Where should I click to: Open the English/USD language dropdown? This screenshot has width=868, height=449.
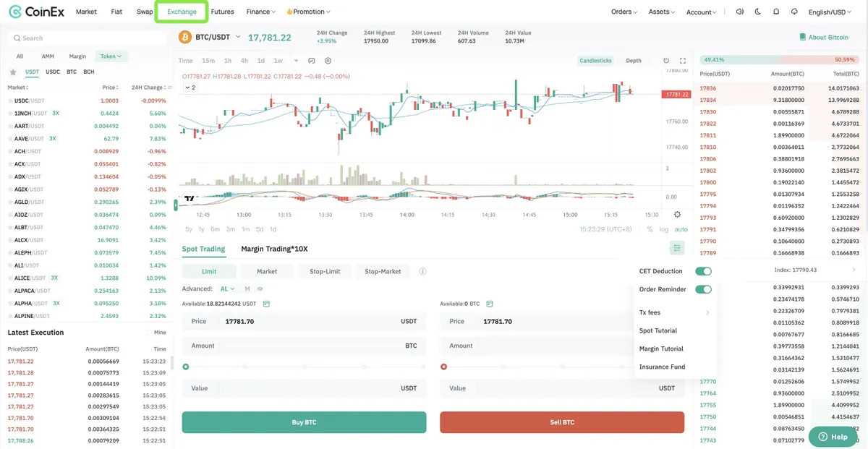(830, 12)
